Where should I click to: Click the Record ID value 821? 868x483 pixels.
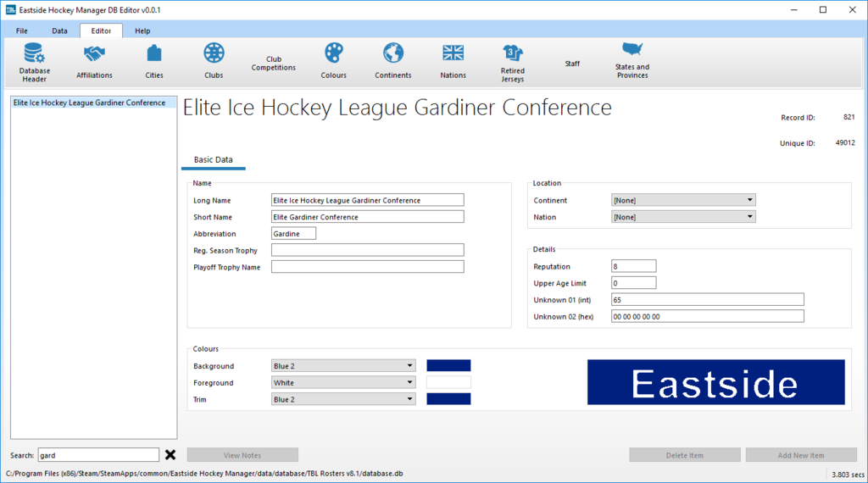coord(849,117)
